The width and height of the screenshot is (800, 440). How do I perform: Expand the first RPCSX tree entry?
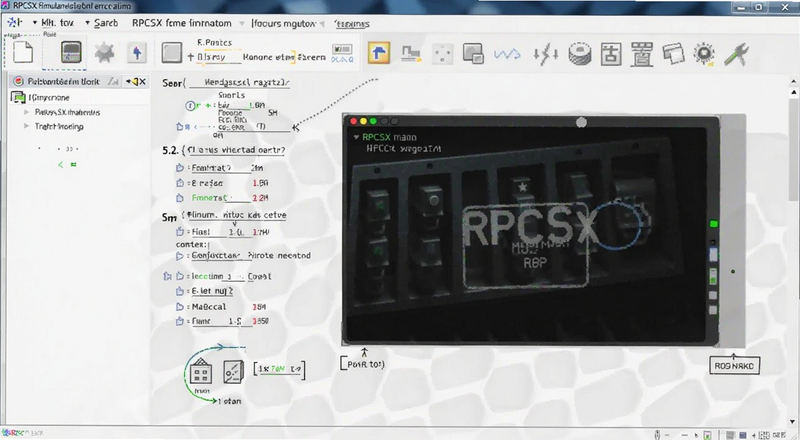tap(27, 112)
